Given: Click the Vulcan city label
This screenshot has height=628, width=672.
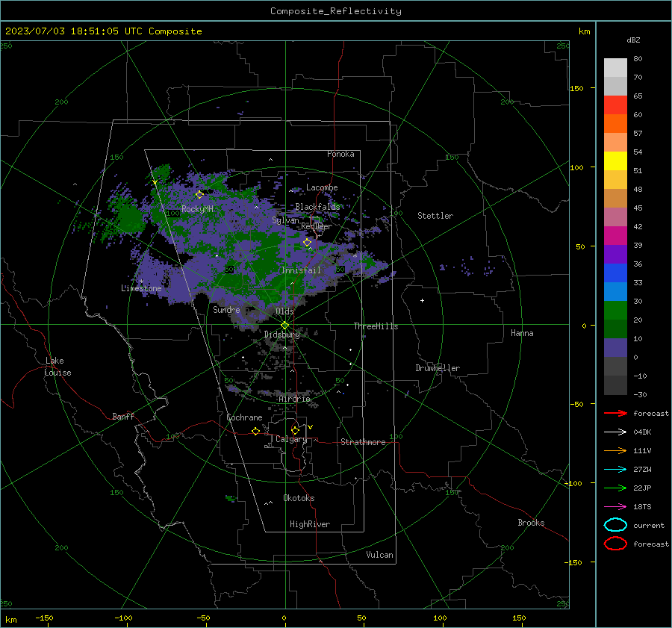Looking at the screenshot, I should (x=380, y=555).
